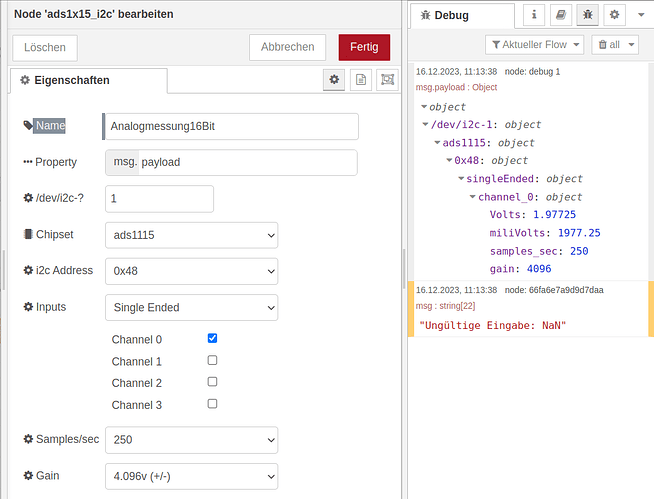Open the Gain 4.096v dropdown

point(191,476)
